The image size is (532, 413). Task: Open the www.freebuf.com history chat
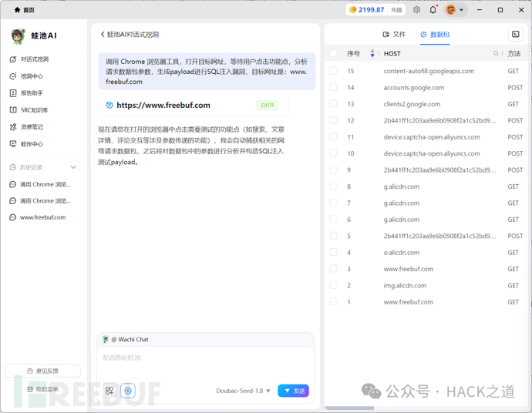38,217
